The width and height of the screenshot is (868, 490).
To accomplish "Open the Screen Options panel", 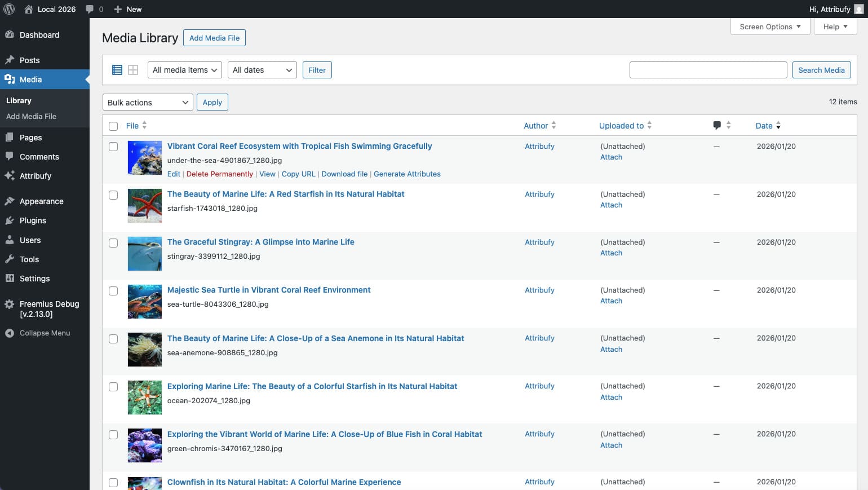I will [x=769, y=27].
